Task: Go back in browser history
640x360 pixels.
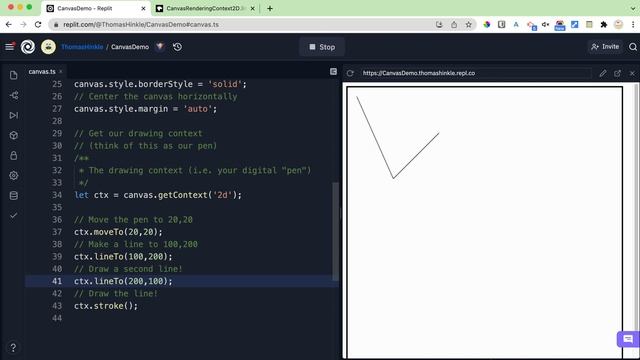Action: (x=9, y=24)
